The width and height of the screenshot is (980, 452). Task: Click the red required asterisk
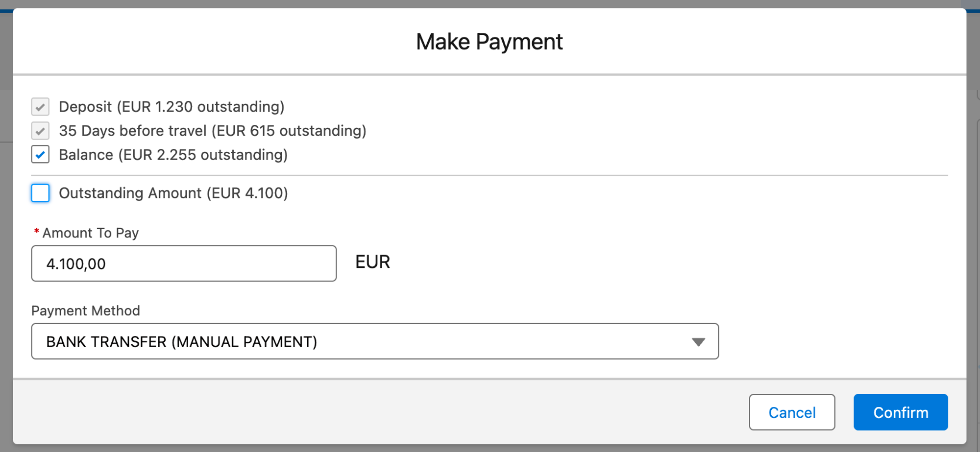tap(36, 232)
